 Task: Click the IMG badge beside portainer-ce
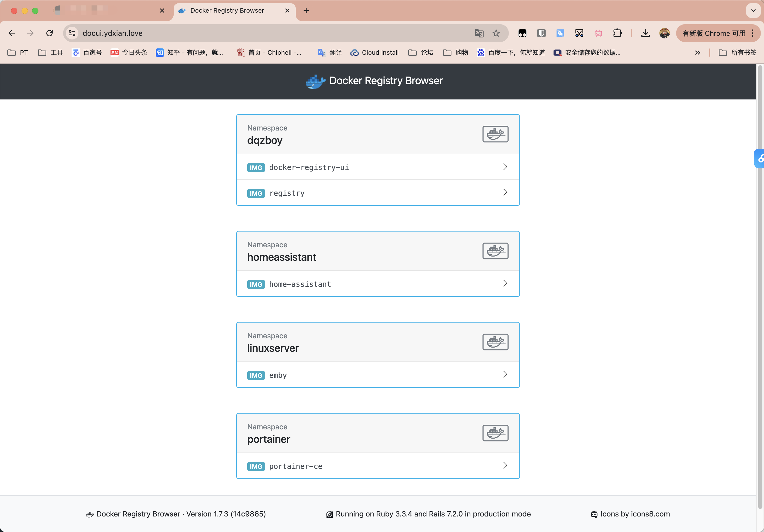256,466
